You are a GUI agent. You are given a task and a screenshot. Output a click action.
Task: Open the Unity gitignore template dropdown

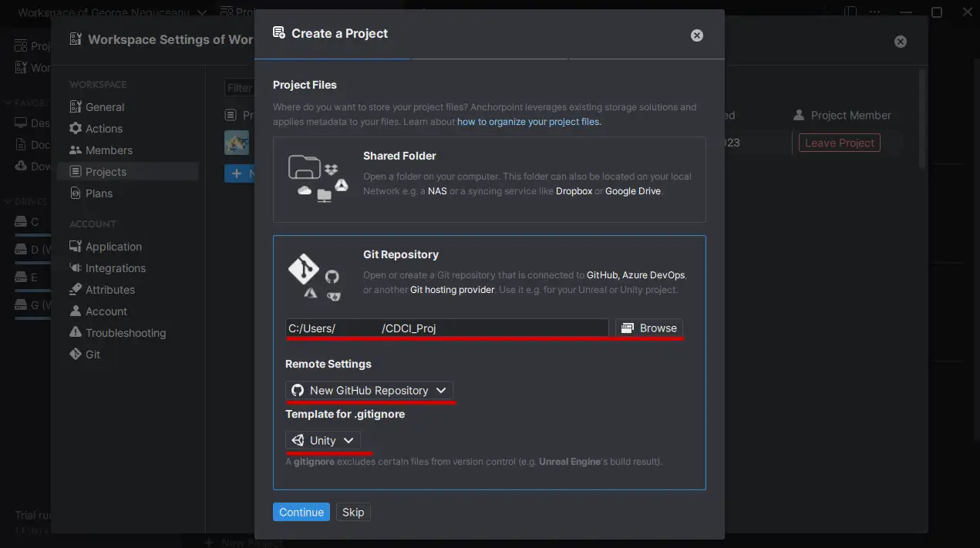324,439
